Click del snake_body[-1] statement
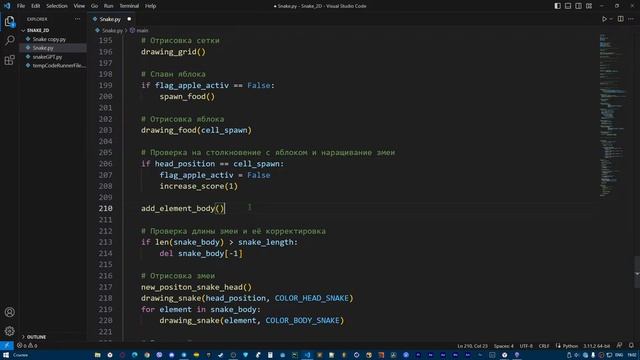This screenshot has width=640, height=360. tap(201, 253)
